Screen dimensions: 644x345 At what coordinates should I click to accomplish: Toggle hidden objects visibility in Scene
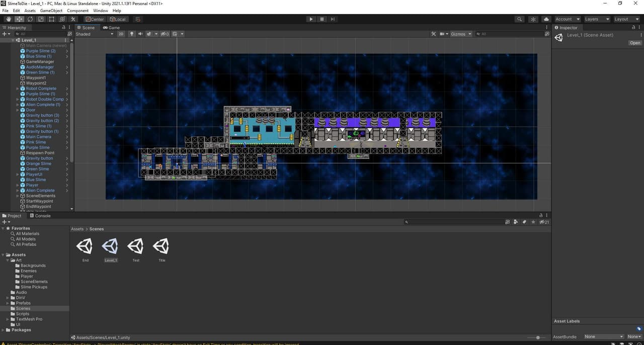pos(165,34)
